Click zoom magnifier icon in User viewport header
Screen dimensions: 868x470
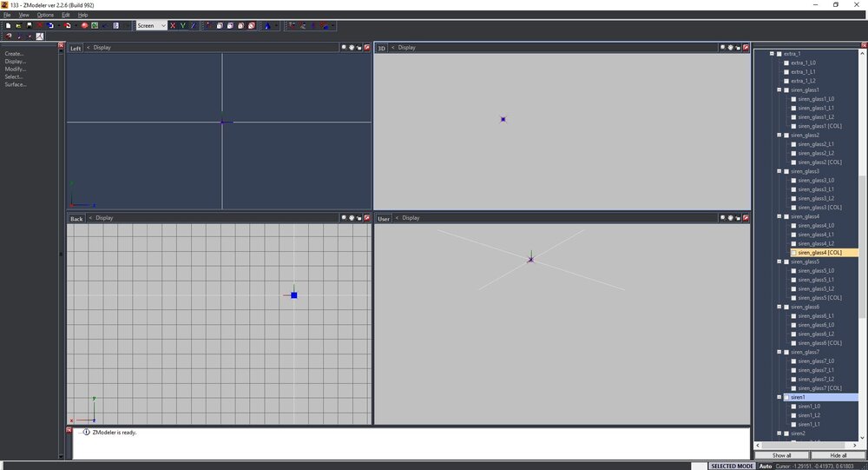coord(722,218)
